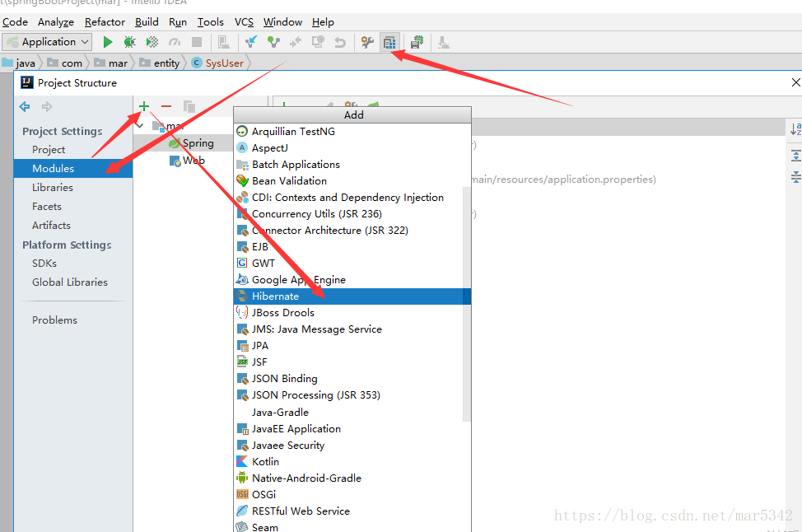Image resolution: width=802 pixels, height=532 pixels.
Task: Run Application with coverage
Action: (x=152, y=42)
